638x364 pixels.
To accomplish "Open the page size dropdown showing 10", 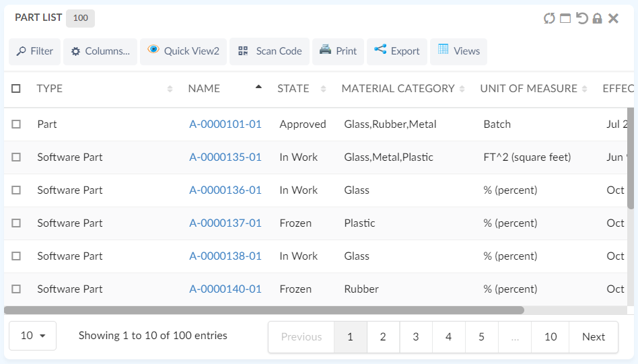I will click(32, 336).
